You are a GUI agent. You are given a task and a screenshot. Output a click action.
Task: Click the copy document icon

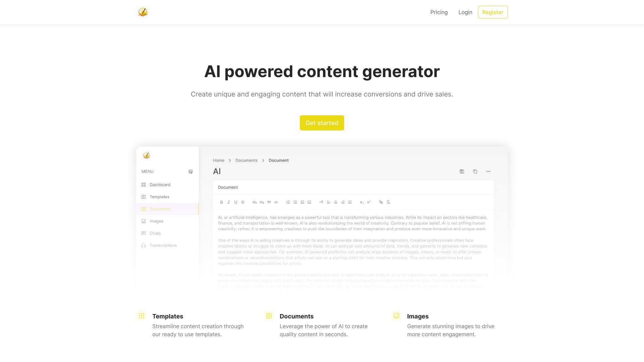coord(475,172)
